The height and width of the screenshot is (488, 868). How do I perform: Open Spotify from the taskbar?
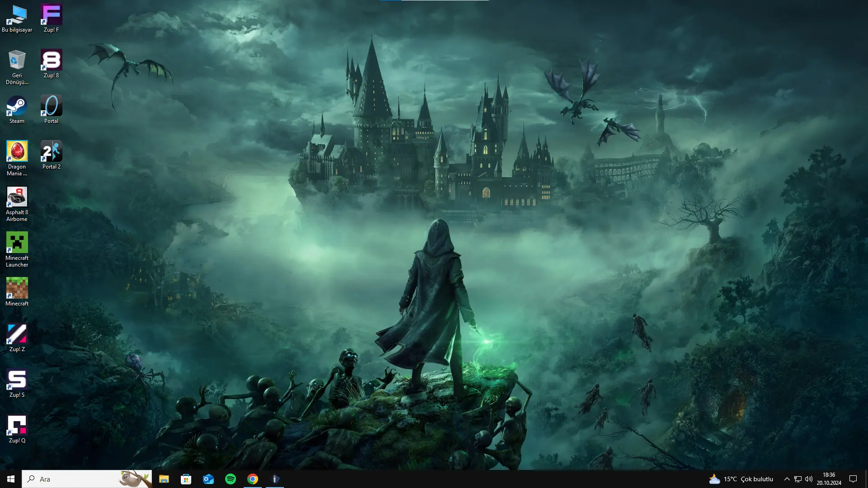click(x=230, y=479)
